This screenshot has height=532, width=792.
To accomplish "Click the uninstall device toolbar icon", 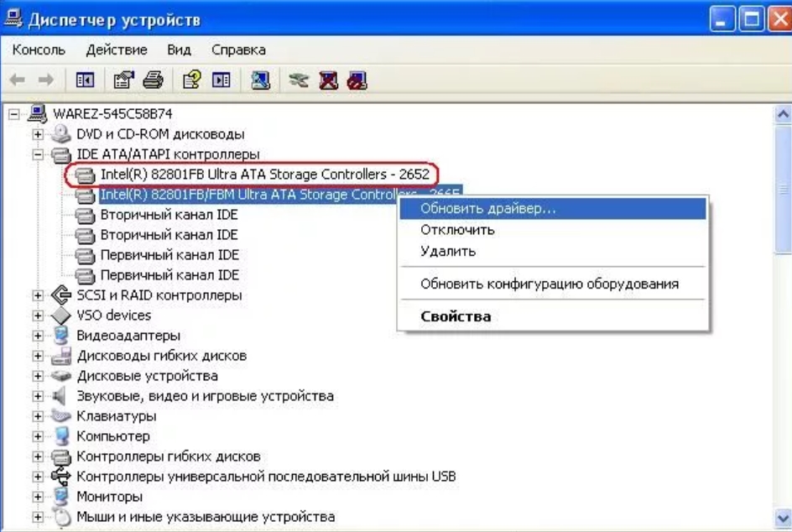I will pos(328,81).
